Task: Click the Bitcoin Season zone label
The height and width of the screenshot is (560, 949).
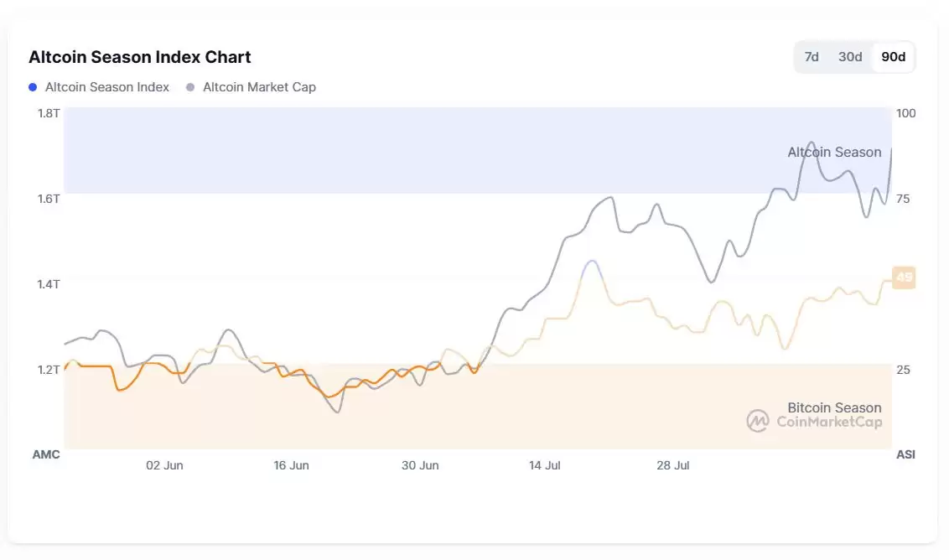Action: [x=834, y=407]
